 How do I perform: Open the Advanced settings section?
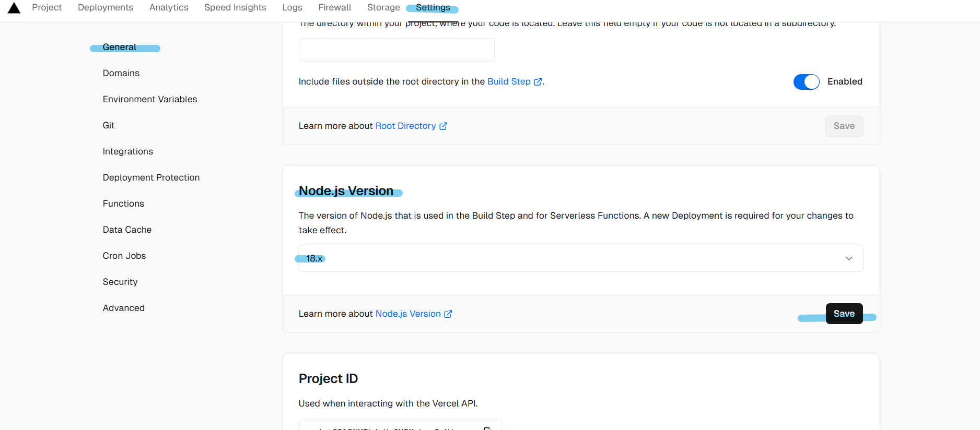tap(124, 308)
